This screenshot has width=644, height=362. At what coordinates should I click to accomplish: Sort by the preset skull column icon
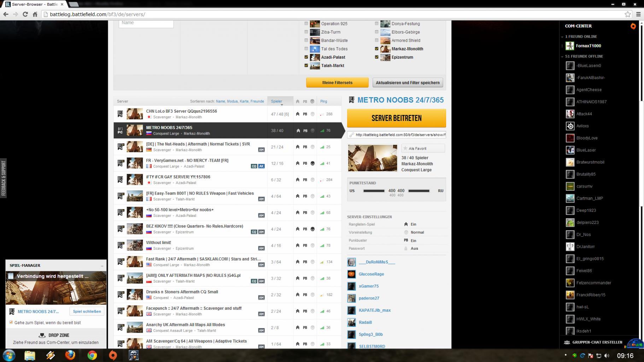click(x=312, y=101)
